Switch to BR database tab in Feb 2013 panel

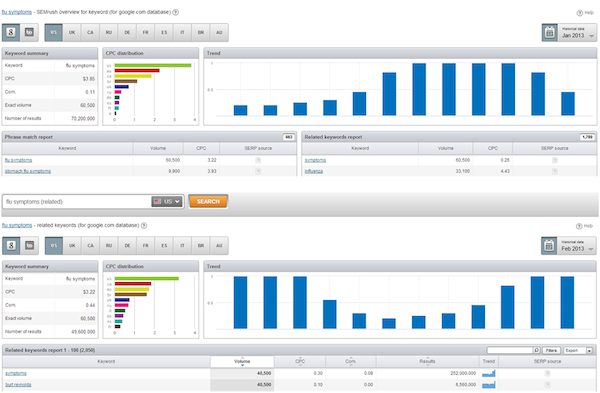(x=201, y=246)
